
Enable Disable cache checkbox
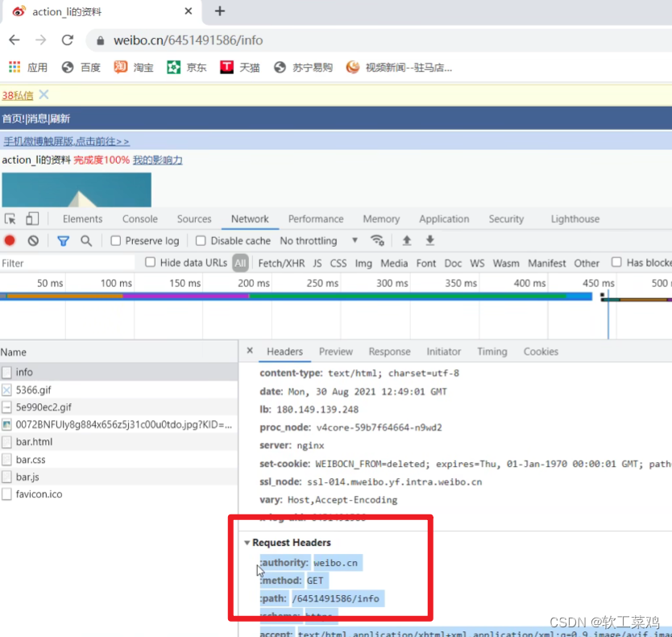201,240
